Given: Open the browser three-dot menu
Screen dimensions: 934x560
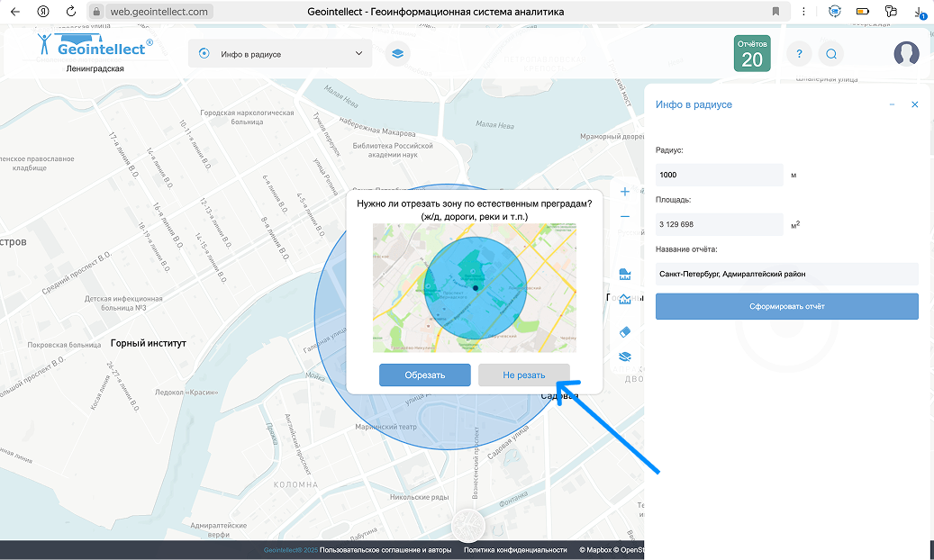Looking at the screenshot, I should 803,12.
